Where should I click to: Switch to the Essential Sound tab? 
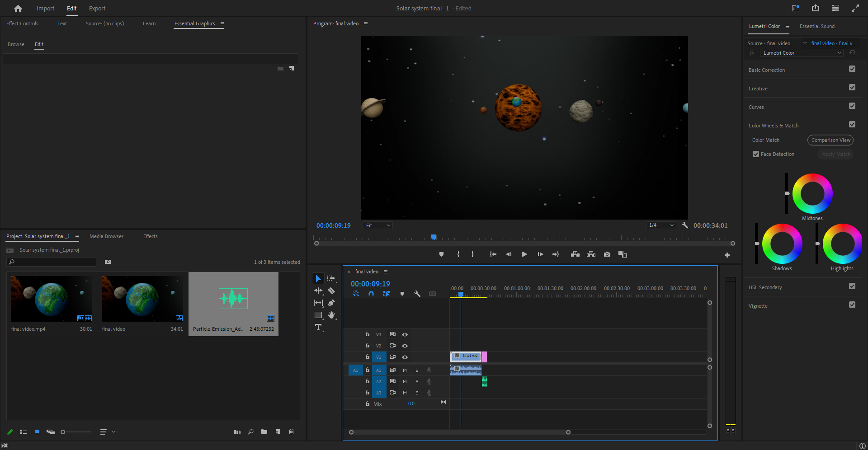click(817, 26)
